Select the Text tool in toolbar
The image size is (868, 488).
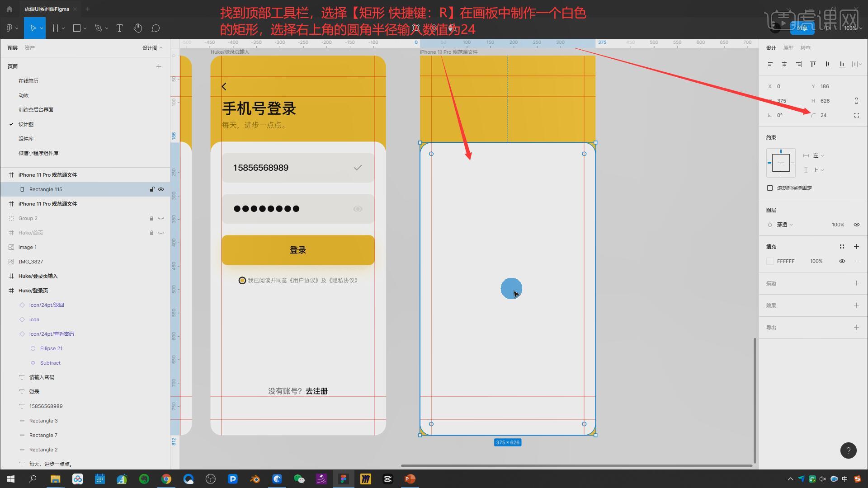(x=119, y=28)
